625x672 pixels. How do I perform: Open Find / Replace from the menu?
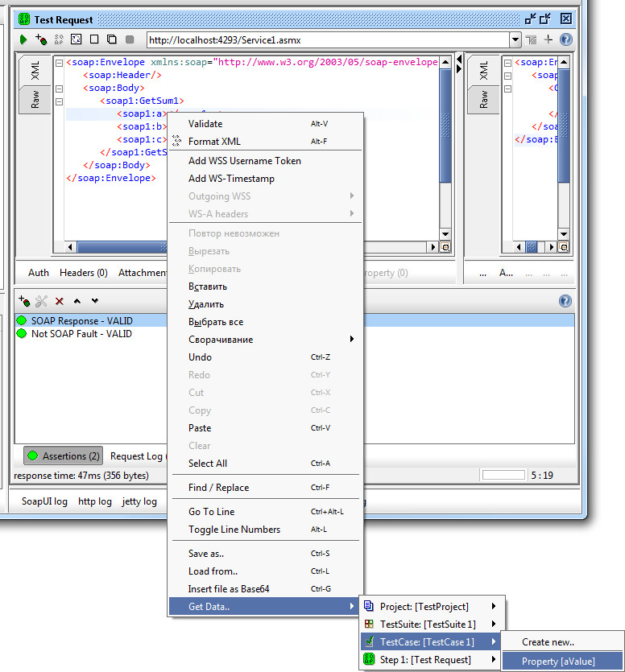click(x=266, y=487)
